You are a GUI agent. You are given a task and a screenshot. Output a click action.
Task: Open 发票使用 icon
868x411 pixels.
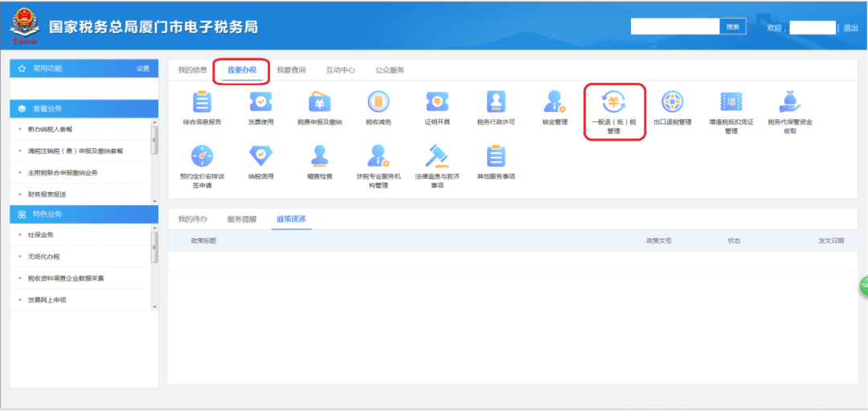click(260, 102)
